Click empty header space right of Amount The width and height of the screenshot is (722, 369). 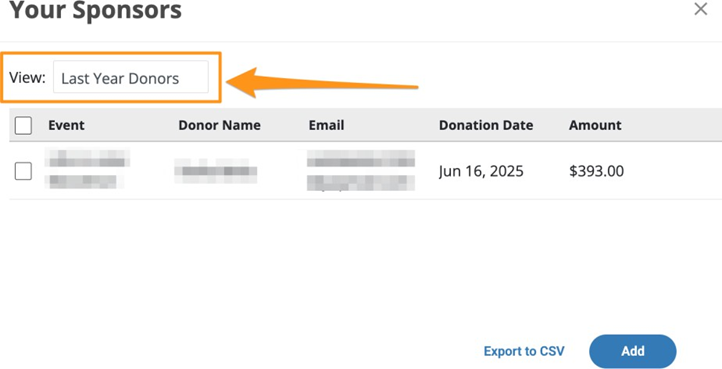click(672, 125)
